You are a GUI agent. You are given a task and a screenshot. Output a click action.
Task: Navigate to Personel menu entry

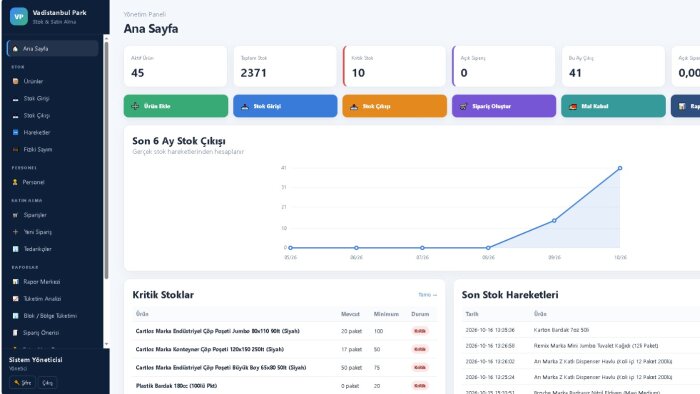tap(53, 182)
